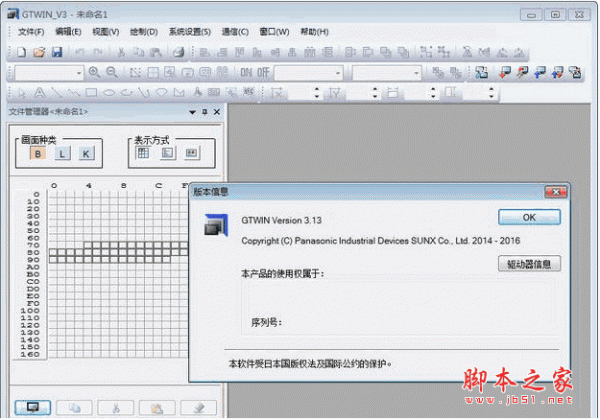The image size is (600, 420).
Task: Cut selection with the scissors toolbar icon
Action: pos(121,52)
